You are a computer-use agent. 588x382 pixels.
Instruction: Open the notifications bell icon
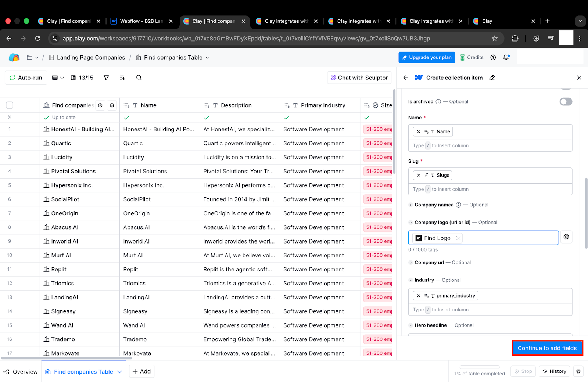tap(506, 57)
